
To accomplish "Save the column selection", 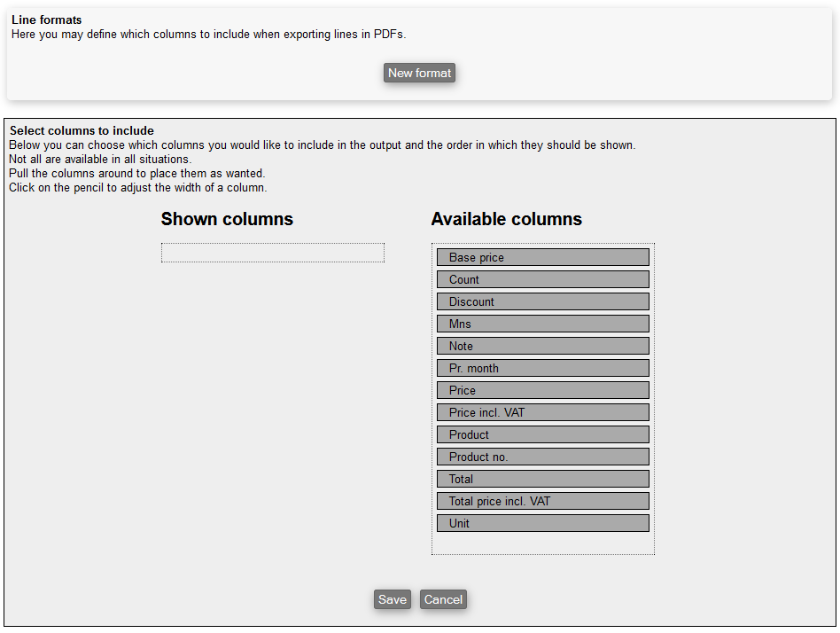I will tap(392, 599).
